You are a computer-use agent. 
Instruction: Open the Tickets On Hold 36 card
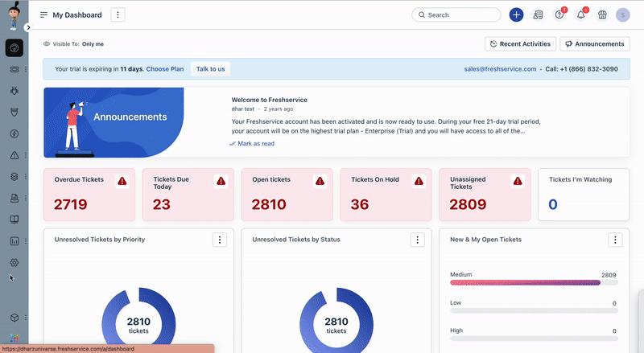(x=386, y=195)
